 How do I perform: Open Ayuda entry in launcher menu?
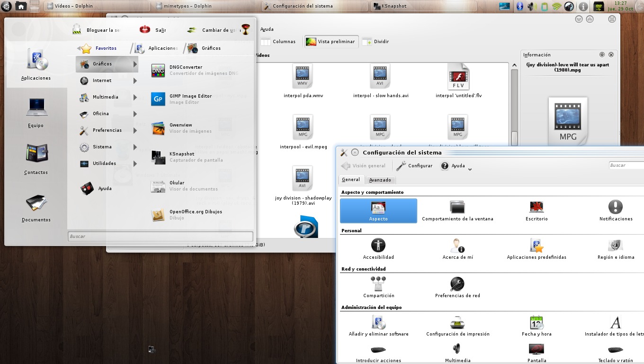click(97, 189)
